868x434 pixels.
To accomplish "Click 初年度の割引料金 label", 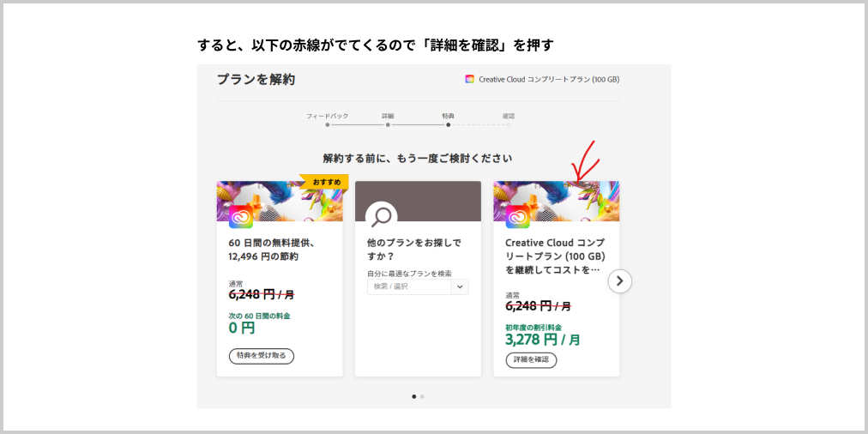I will tap(533, 327).
